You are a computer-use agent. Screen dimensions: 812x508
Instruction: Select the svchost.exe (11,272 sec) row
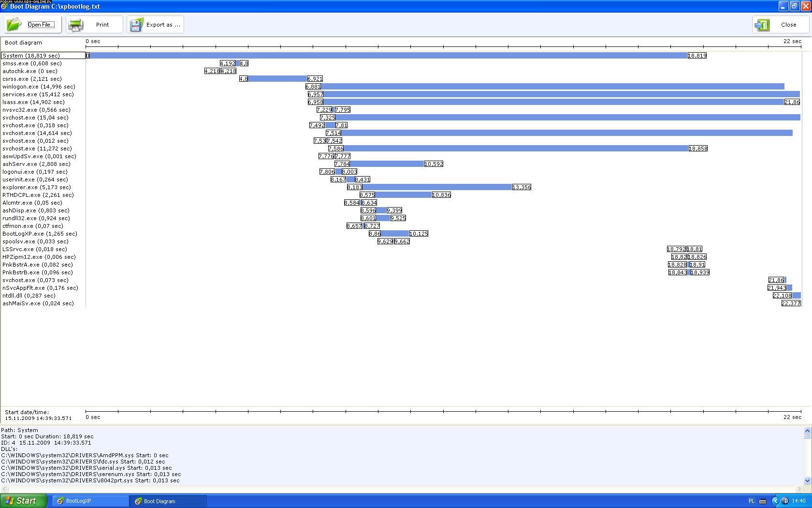(37, 149)
